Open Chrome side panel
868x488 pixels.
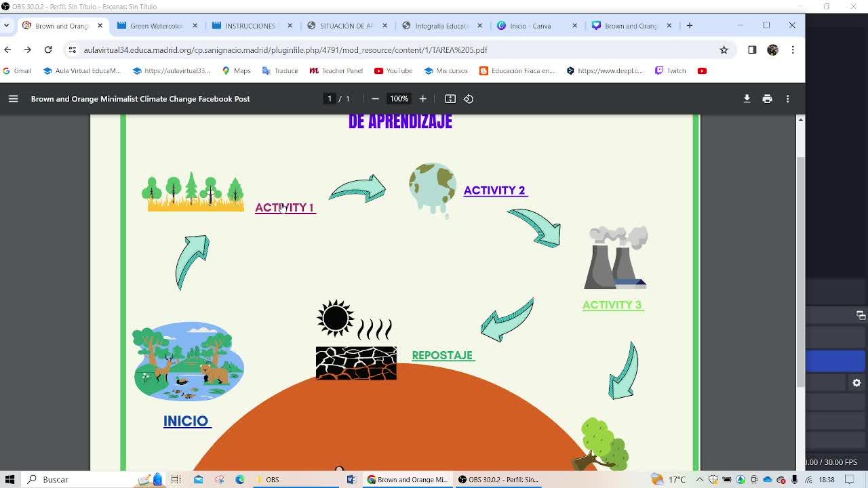click(x=752, y=49)
